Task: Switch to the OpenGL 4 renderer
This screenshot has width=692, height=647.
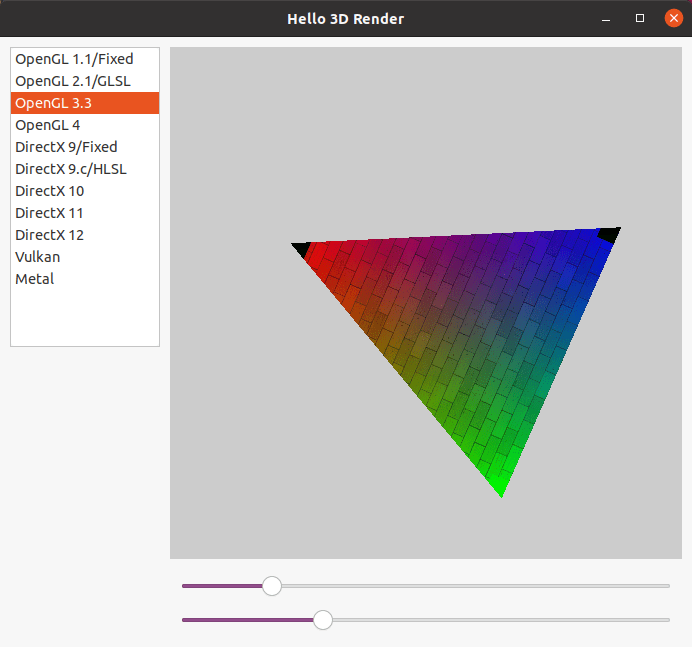Action: click(48, 125)
